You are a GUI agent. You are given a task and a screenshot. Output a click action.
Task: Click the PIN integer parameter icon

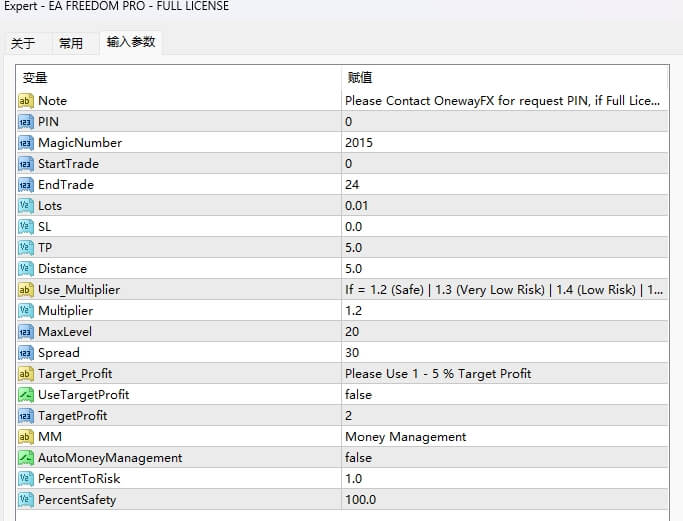[x=26, y=122]
